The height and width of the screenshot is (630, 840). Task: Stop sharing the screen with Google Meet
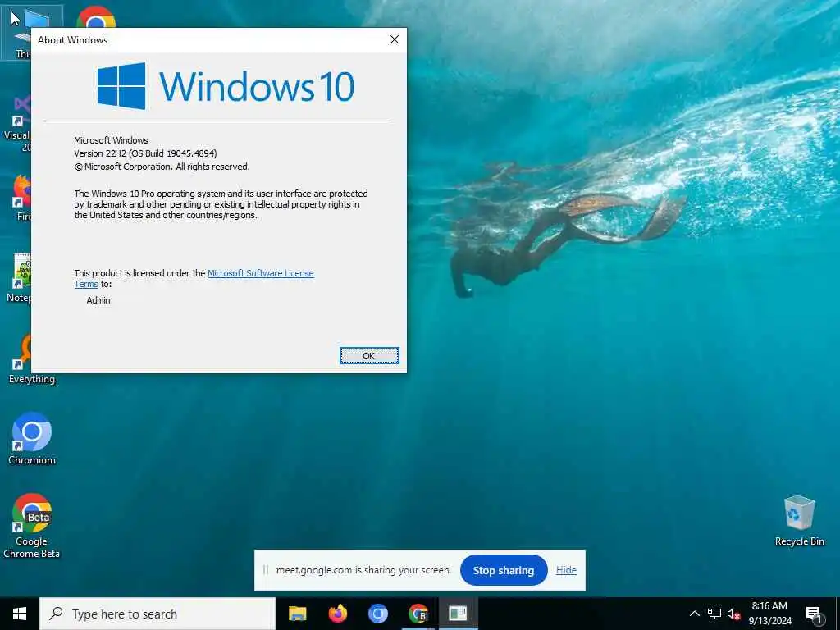504,570
